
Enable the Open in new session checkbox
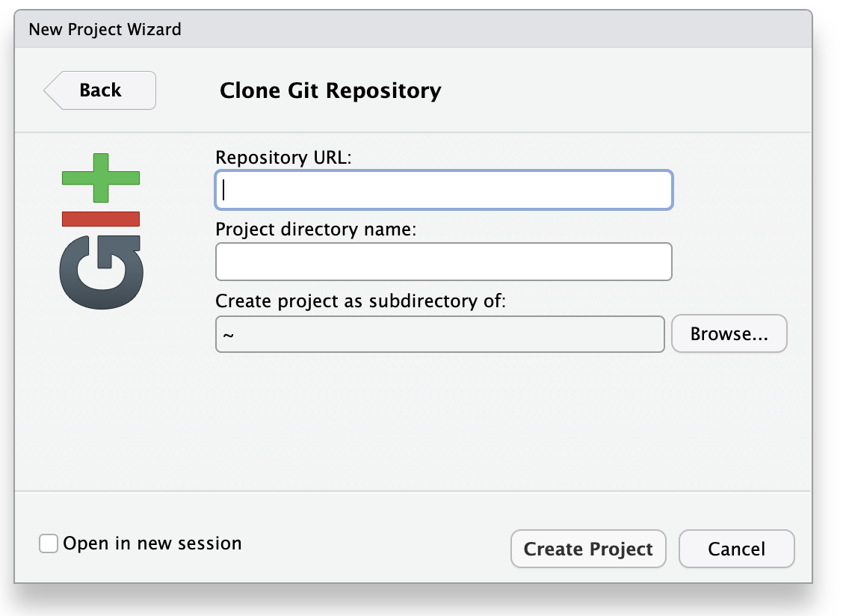[x=49, y=543]
